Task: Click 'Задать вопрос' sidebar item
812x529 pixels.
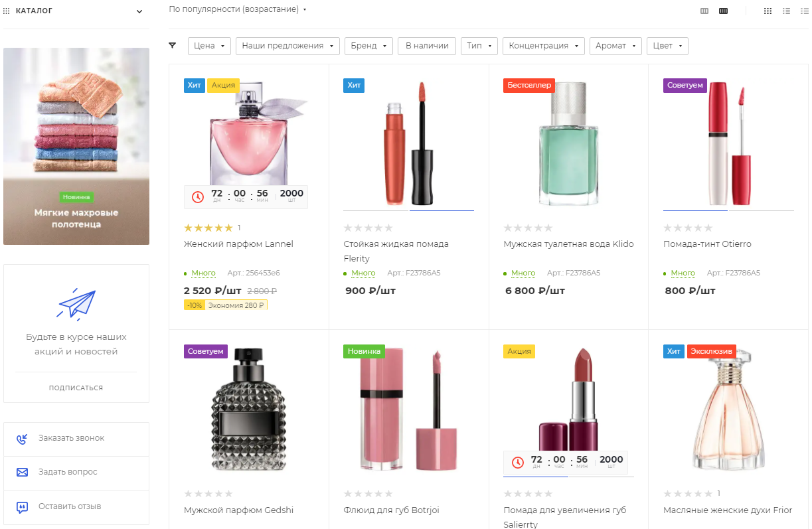Action: coord(76,473)
